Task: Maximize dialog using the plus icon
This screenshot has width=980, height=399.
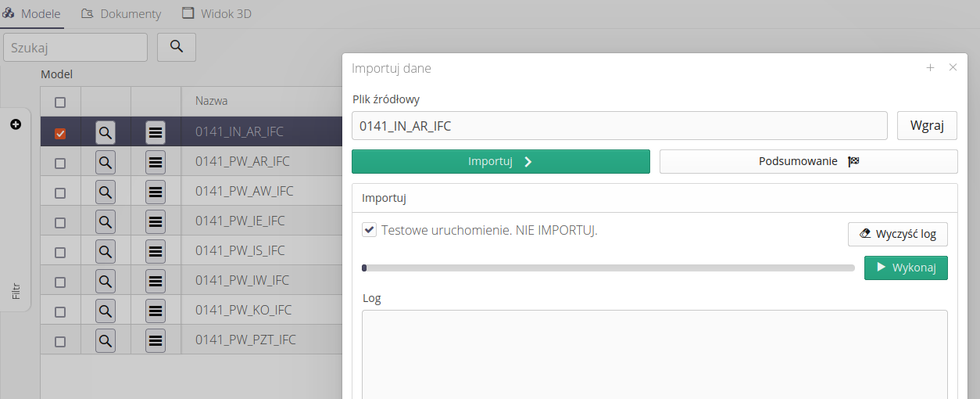Action: click(x=930, y=68)
